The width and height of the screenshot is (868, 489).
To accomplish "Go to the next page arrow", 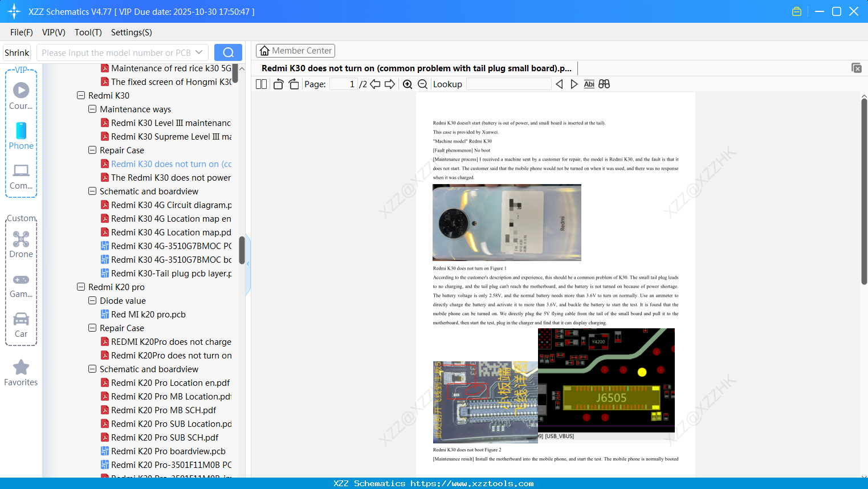I will 390,84.
